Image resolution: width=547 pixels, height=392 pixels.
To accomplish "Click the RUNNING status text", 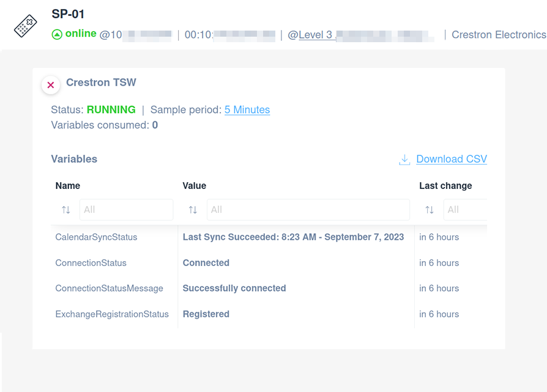I will pyautogui.click(x=111, y=110).
